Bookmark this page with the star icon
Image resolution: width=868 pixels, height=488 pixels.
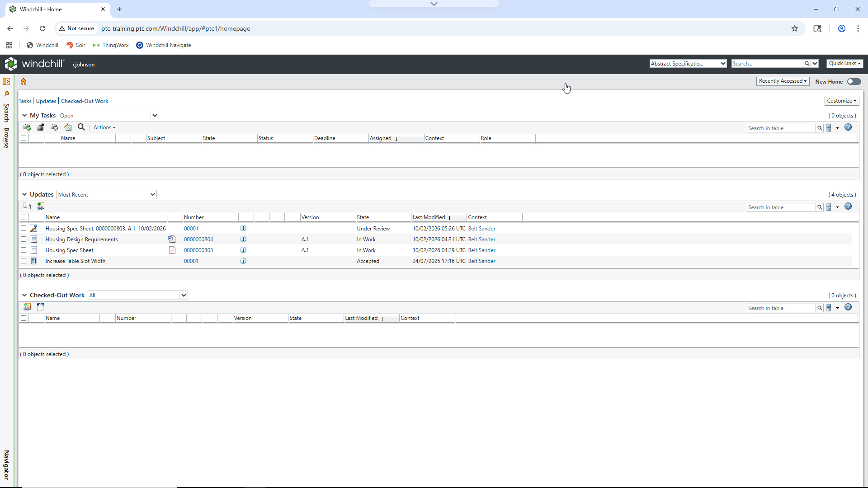click(795, 28)
